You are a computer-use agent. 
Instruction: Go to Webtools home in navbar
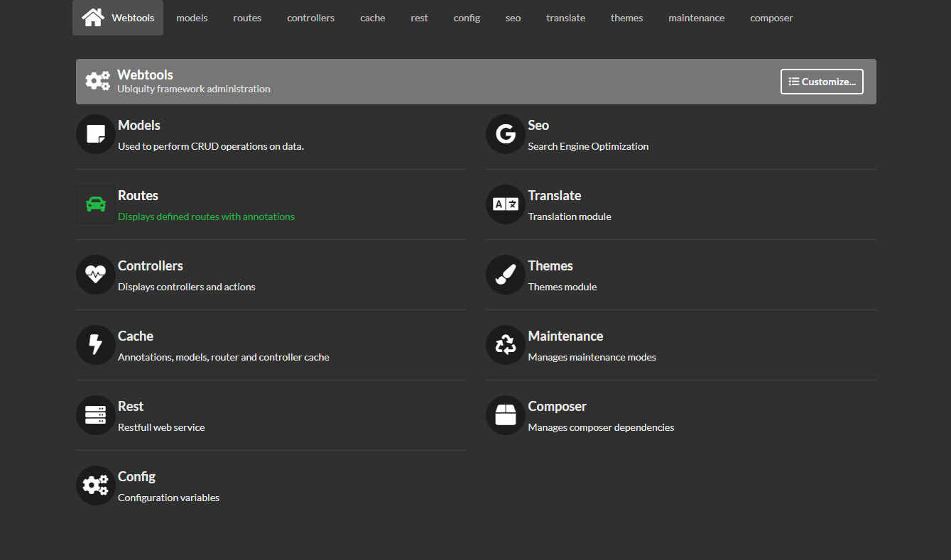[x=118, y=18]
